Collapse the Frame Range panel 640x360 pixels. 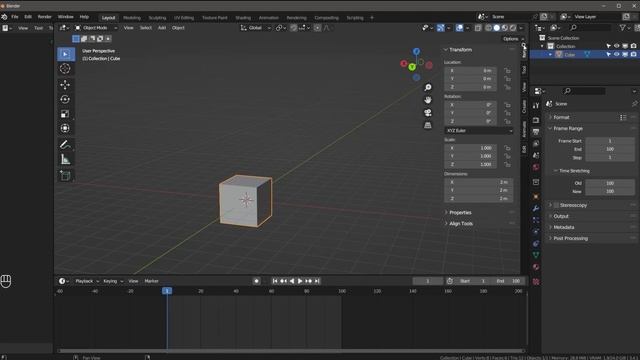568,129
